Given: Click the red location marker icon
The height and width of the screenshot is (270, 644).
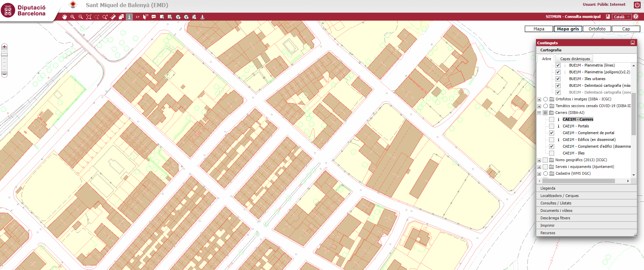Looking at the screenshot, I should click(x=73, y=5).
